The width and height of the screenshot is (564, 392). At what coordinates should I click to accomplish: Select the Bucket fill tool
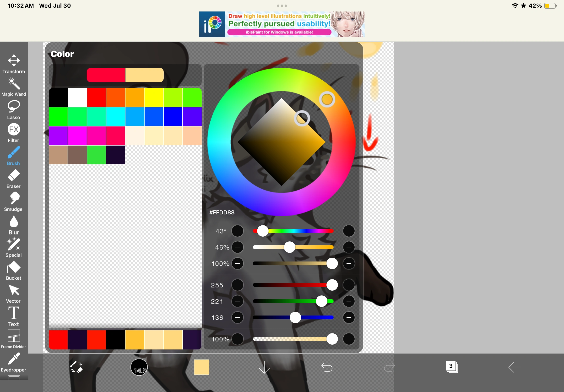click(x=14, y=270)
